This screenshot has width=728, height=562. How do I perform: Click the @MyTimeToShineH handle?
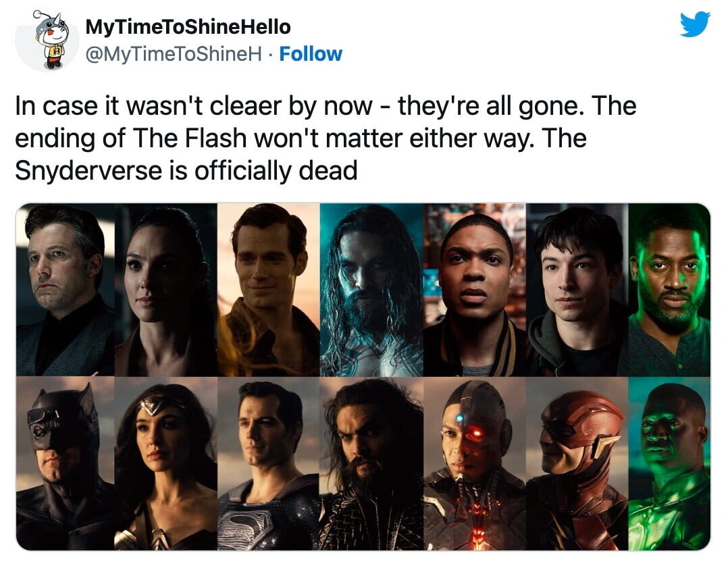174,54
